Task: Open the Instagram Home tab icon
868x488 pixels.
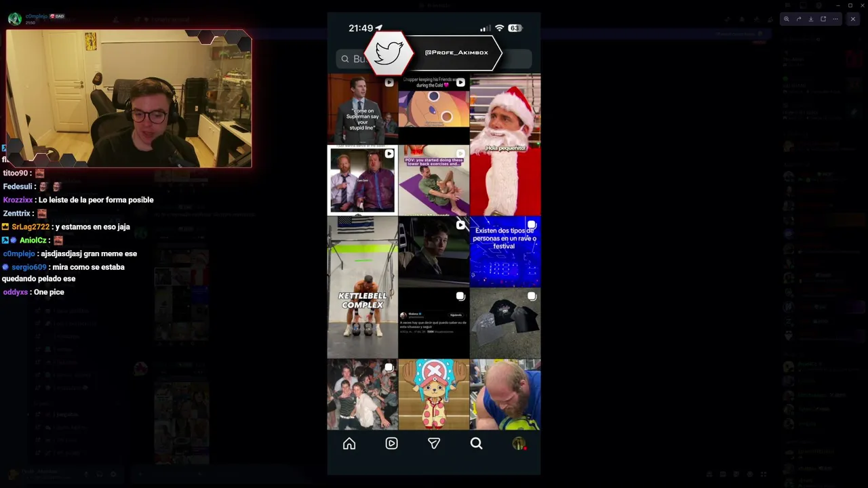Action: tap(349, 443)
